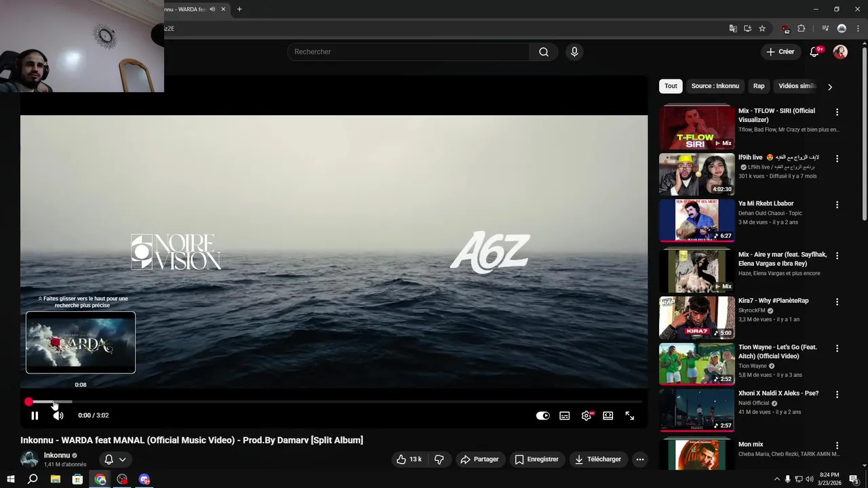
Task: Select the Tout filter chip
Action: pos(671,86)
